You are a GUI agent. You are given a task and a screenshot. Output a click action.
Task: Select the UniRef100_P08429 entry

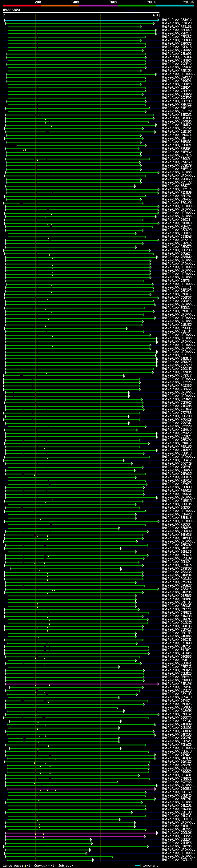point(177,419)
